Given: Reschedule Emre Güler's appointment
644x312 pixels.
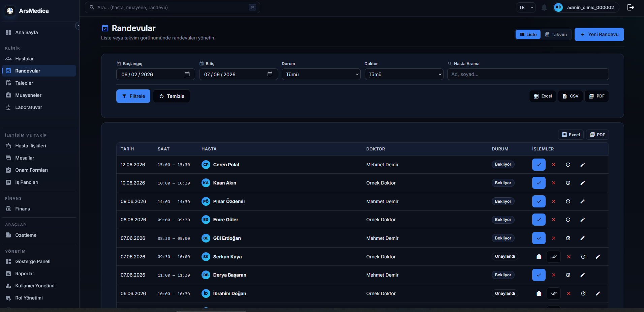Looking at the screenshot, I should tap(568, 220).
